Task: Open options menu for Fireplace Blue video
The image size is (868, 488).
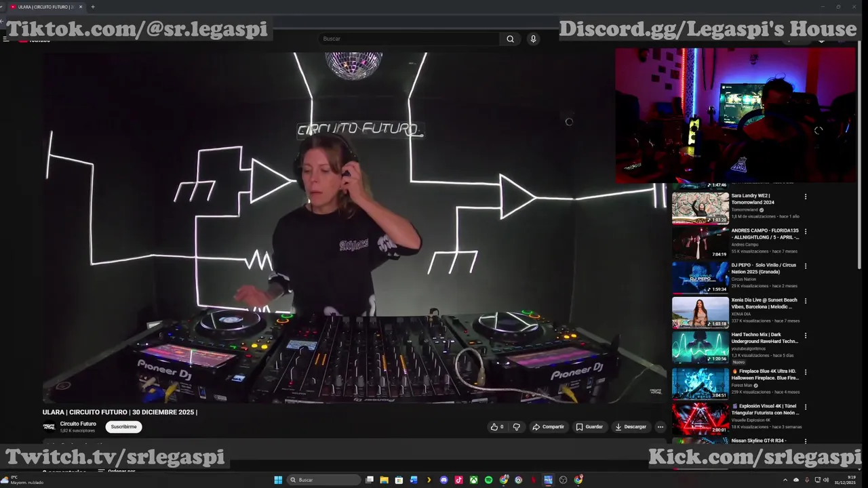Action: 806,372
